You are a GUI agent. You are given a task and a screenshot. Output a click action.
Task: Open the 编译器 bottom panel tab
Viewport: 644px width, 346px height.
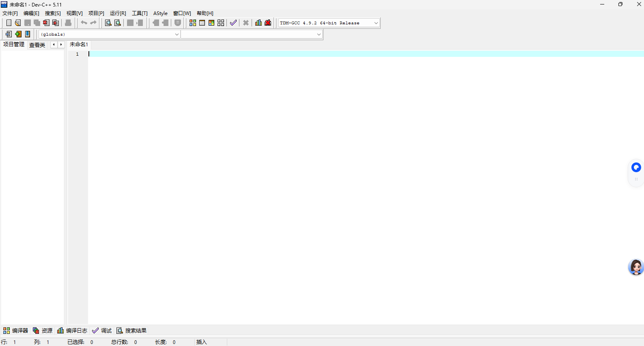click(15, 331)
